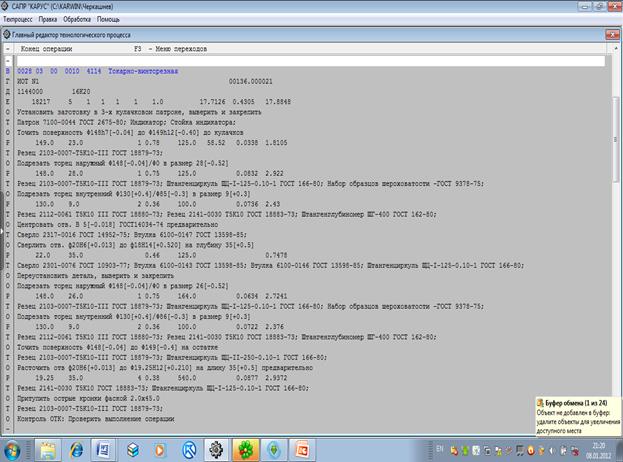The height and width of the screenshot is (462, 623).
Task: Select row Притупить острые кромки фаской 2.0x45.0
Action: click(x=88, y=398)
